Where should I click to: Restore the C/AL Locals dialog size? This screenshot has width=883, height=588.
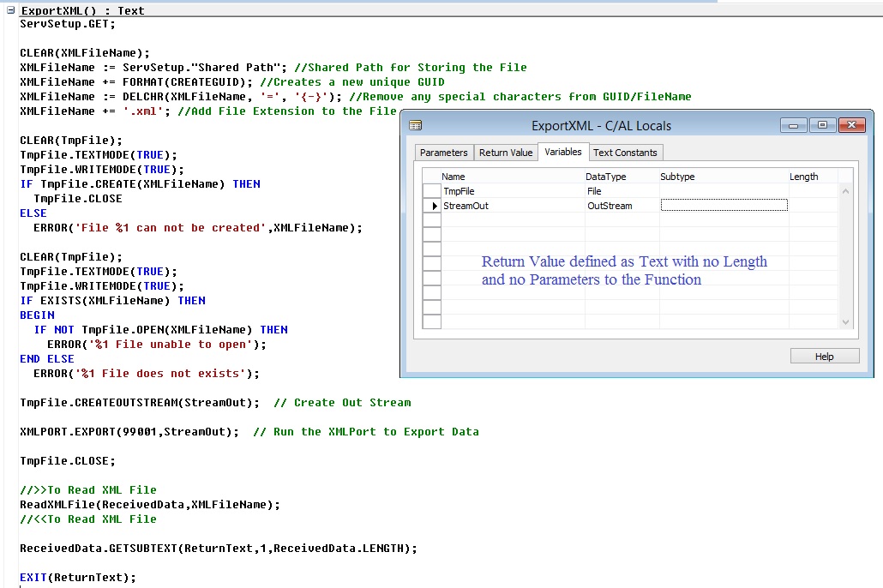point(825,125)
